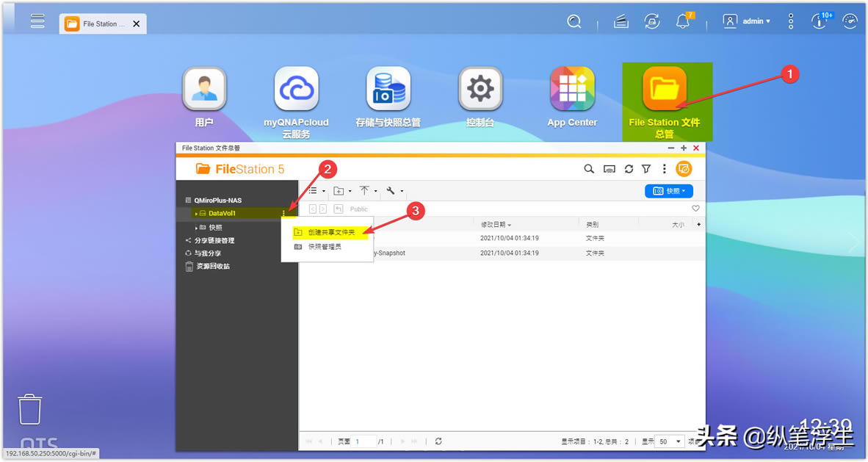Screen dimensions: 868x462
Task: Go back using the left navigation arrow
Action: coord(313,209)
